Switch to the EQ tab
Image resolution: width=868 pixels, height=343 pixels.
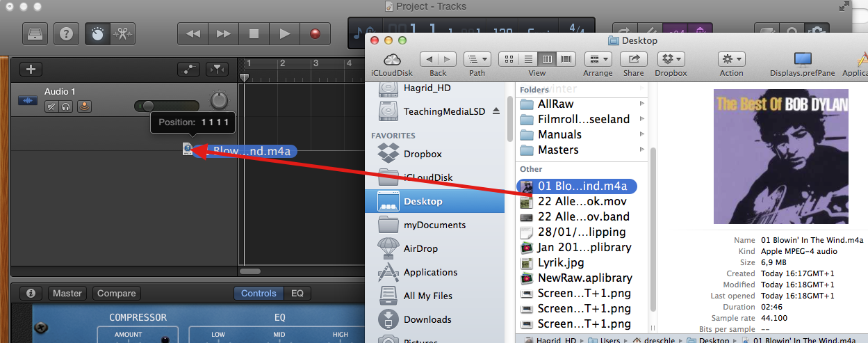click(297, 293)
